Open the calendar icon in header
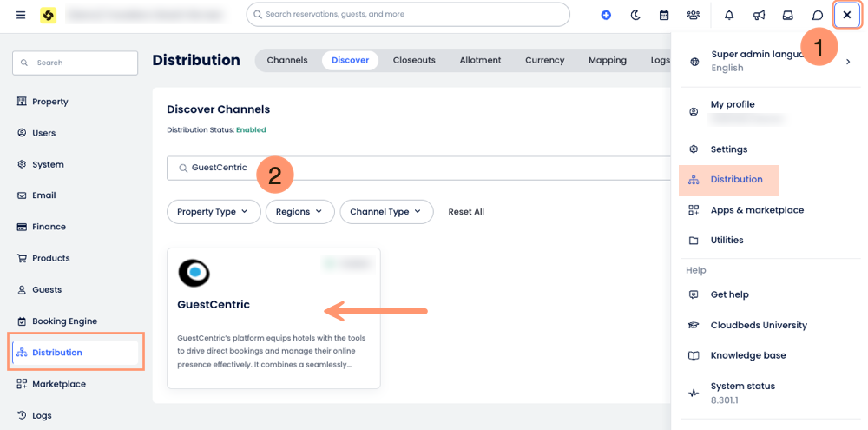Image resolution: width=868 pixels, height=430 pixels. 664,15
